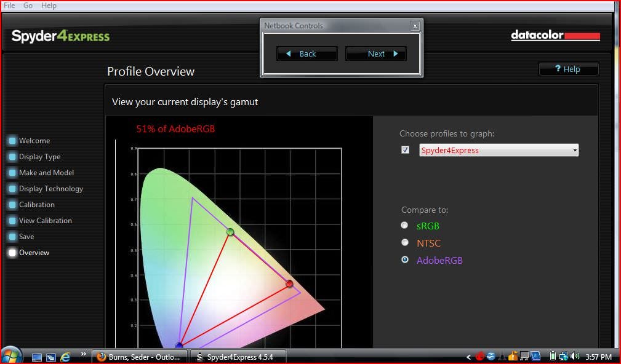The image size is (621, 364).
Task: Click the red round tray icon
Action: [480, 357]
